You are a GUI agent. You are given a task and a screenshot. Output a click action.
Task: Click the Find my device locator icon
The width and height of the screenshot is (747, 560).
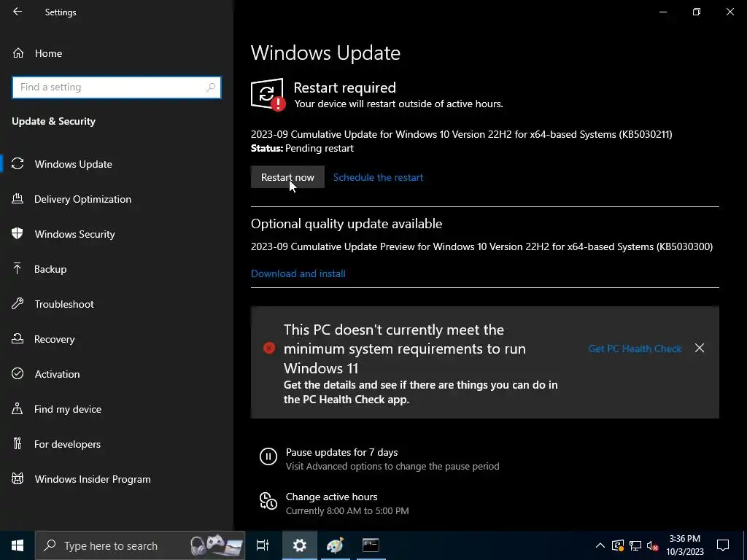click(18, 408)
